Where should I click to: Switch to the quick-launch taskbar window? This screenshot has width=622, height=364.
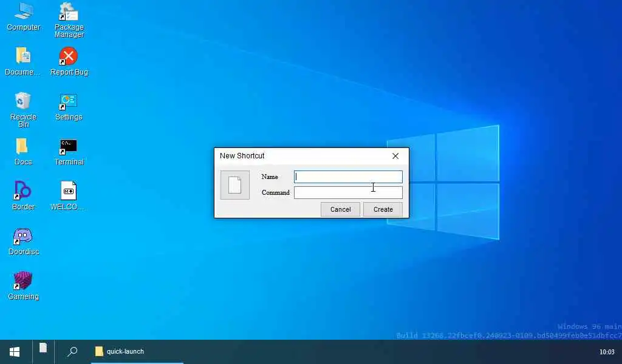click(x=137, y=351)
